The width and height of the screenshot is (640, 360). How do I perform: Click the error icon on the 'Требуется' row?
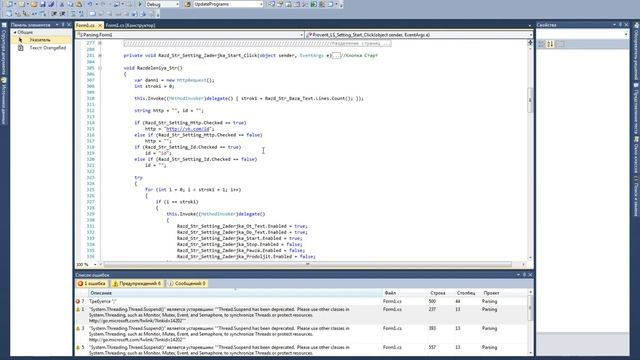pyautogui.click(x=78, y=301)
